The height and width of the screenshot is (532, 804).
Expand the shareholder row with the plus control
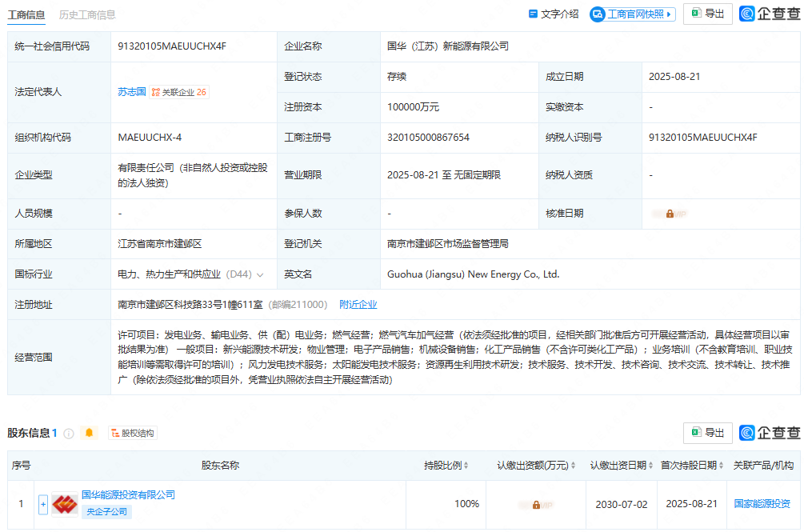coord(42,504)
